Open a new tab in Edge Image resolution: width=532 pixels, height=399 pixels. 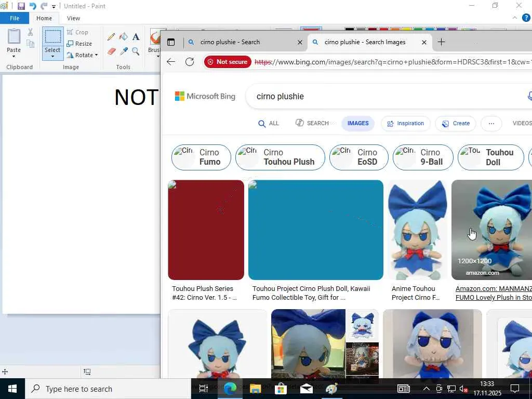coord(441,42)
